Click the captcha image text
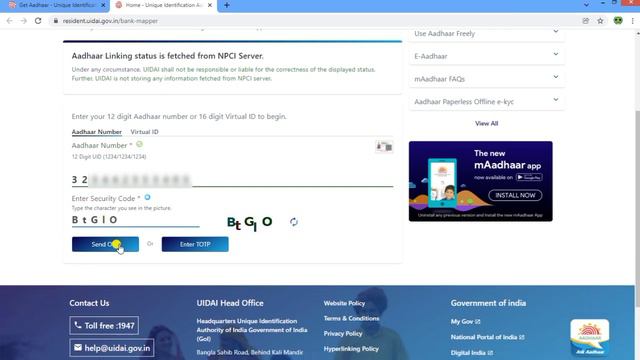Image resolution: width=640 pixels, height=360 pixels. coord(249,223)
